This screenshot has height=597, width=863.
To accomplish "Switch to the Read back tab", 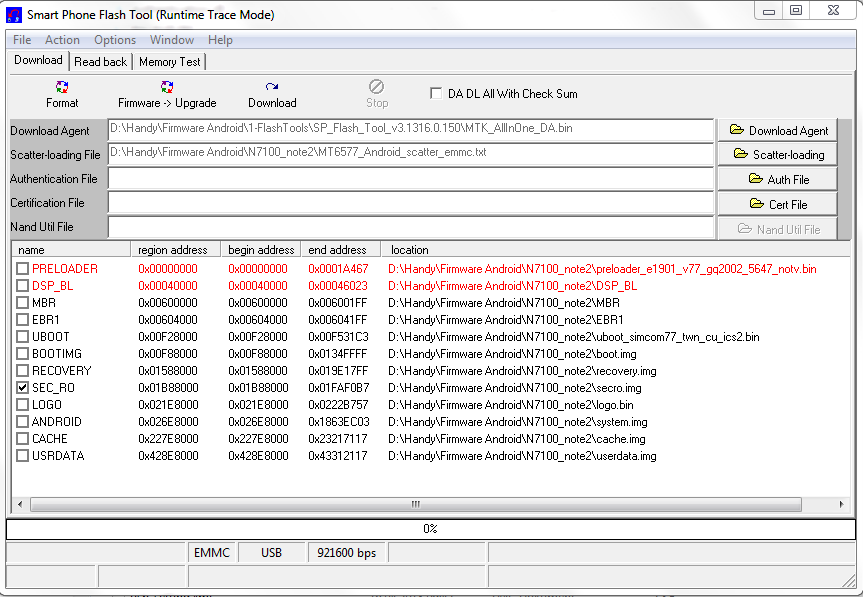I will click(101, 62).
